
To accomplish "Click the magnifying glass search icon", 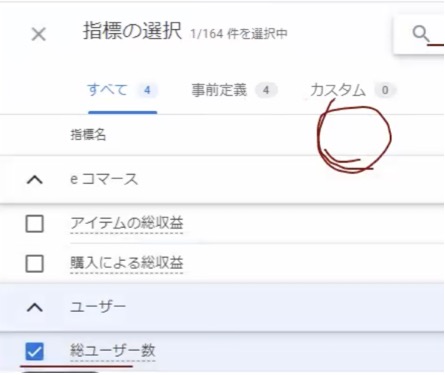I will point(420,34).
